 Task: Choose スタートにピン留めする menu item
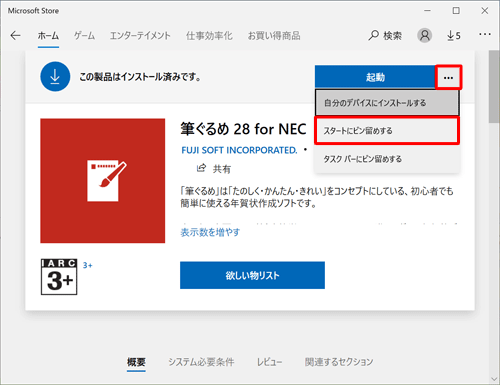click(x=387, y=130)
